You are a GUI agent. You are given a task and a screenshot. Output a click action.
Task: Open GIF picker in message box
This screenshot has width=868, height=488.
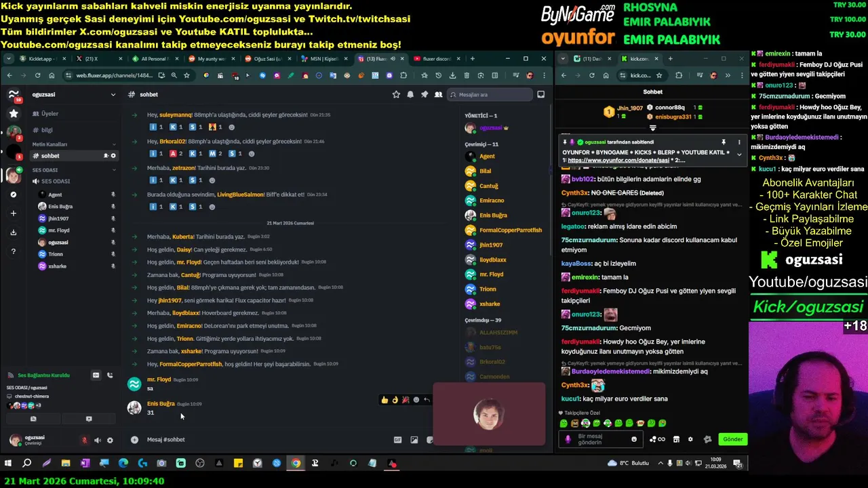click(x=397, y=440)
